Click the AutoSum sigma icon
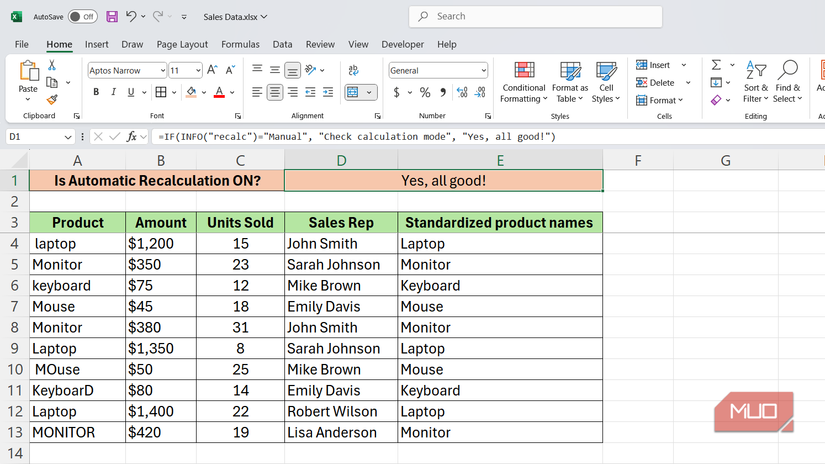The height and width of the screenshot is (464, 825). (716, 65)
